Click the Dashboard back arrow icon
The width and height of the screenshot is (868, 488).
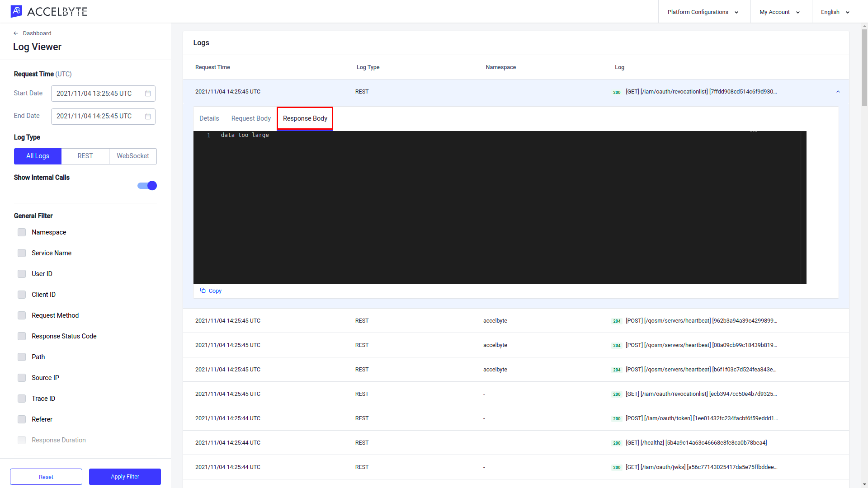coord(16,33)
